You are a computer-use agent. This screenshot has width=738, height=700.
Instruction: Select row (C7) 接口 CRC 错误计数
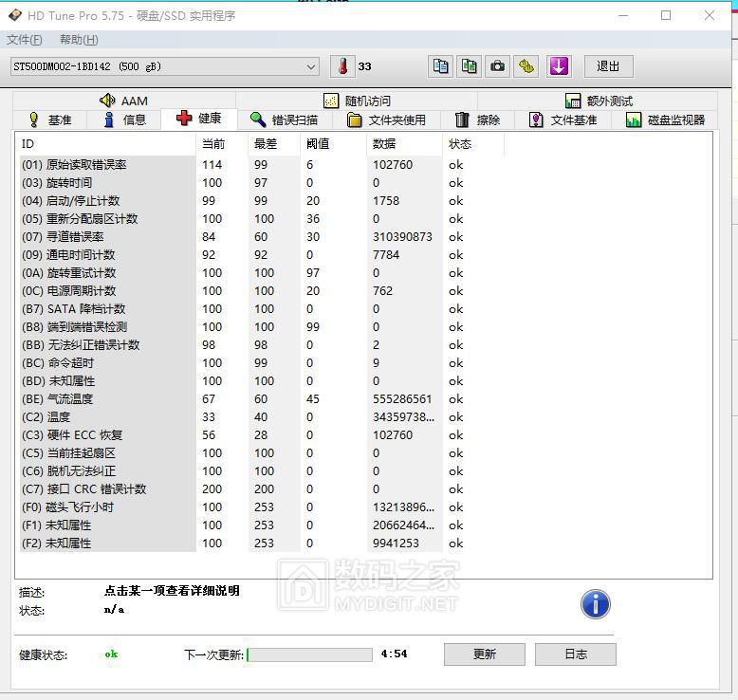click(x=260, y=489)
